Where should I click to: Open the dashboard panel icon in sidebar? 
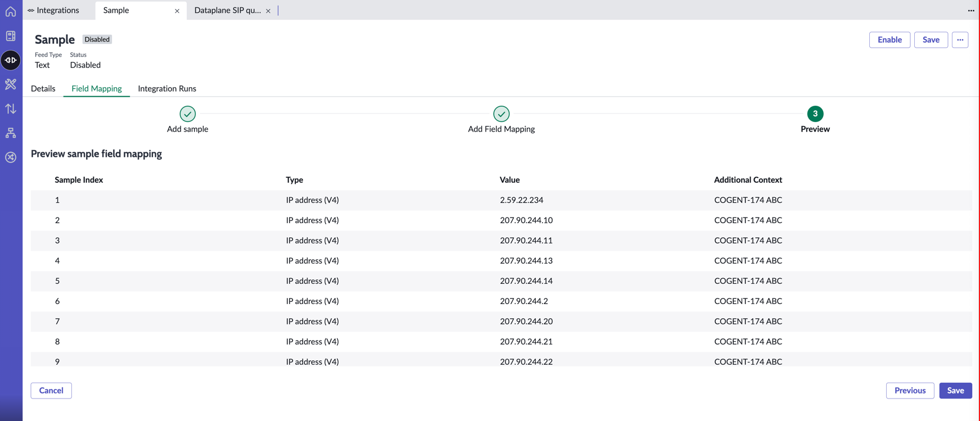click(x=11, y=36)
